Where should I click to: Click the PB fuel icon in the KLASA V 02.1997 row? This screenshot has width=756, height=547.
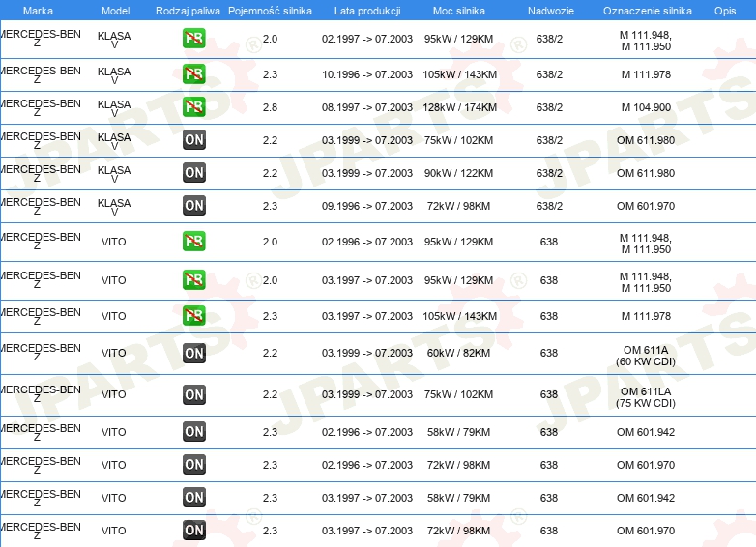(x=193, y=39)
